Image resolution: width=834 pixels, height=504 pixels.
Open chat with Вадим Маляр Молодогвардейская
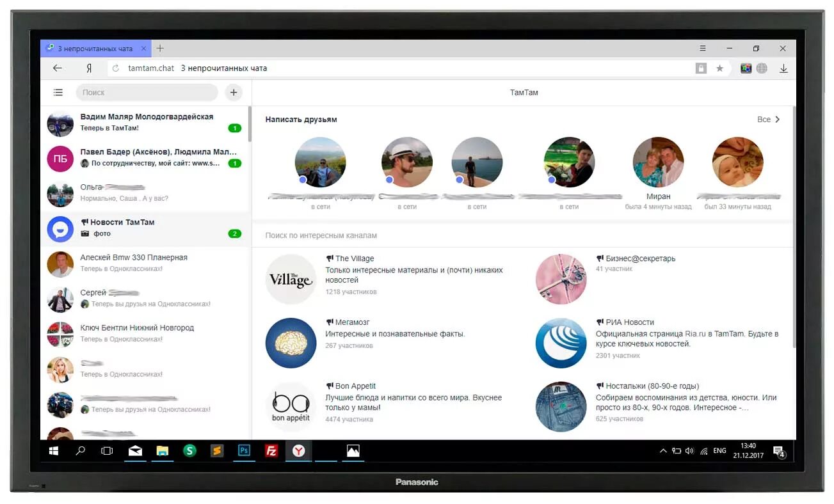click(145, 123)
